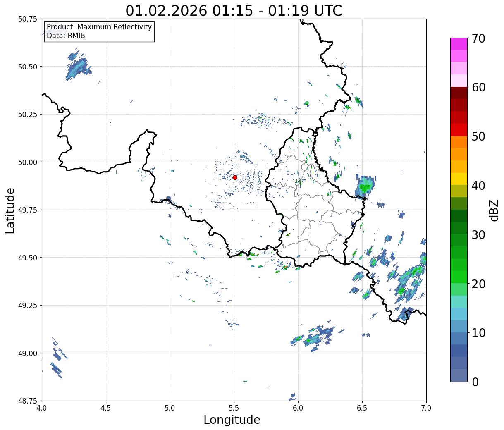Click the colorbar tick label 70
Screen dimensions: 504x430
478,38
